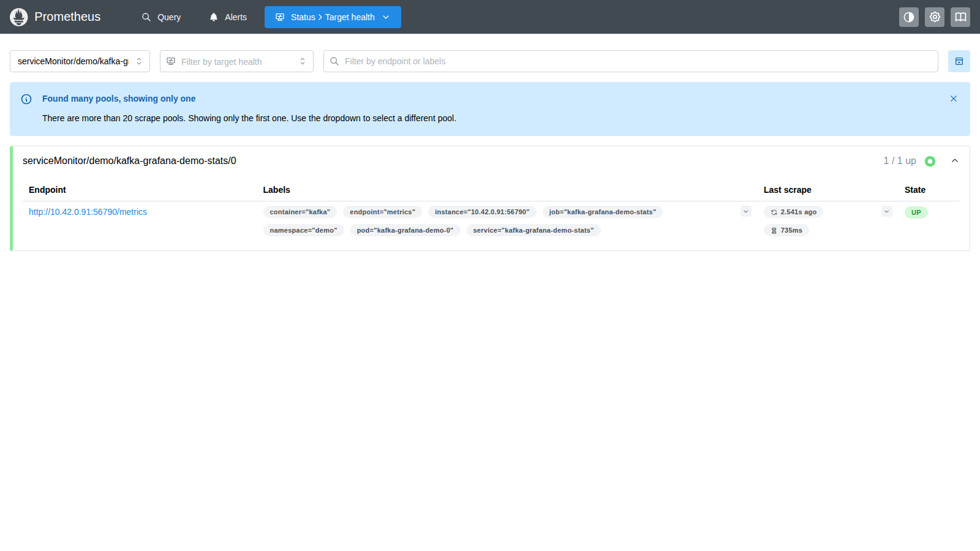
Task: Expand the Status > Target health menu
Action: coord(333,17)
